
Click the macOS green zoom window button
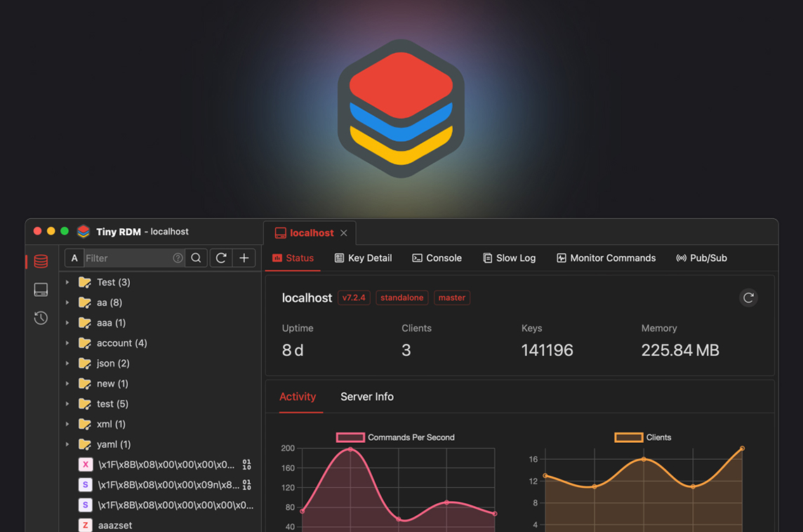pyautogui.click(x=65, y=231)
